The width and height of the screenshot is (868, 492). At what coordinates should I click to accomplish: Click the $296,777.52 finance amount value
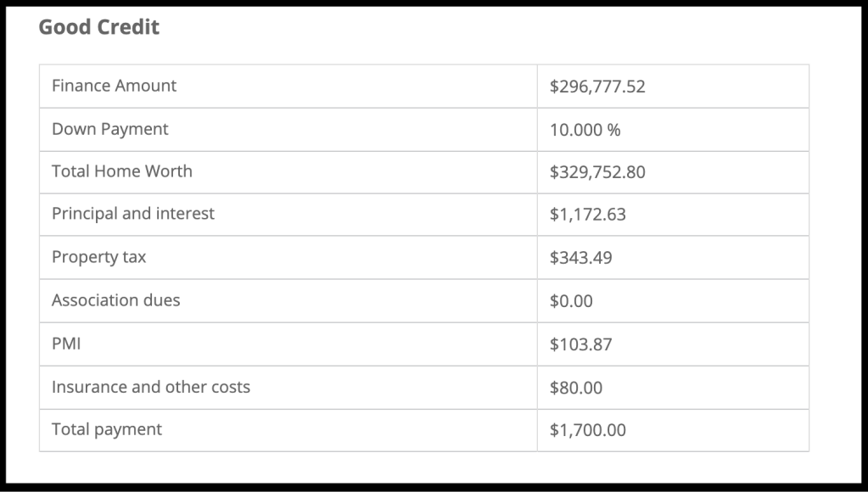597,87
